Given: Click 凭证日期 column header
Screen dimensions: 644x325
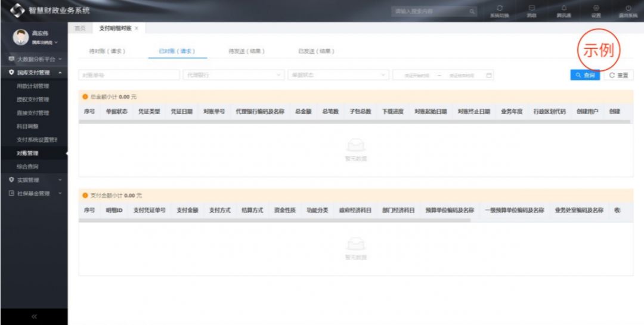Looking at the screenshot, I should click(x=181, y=112).
